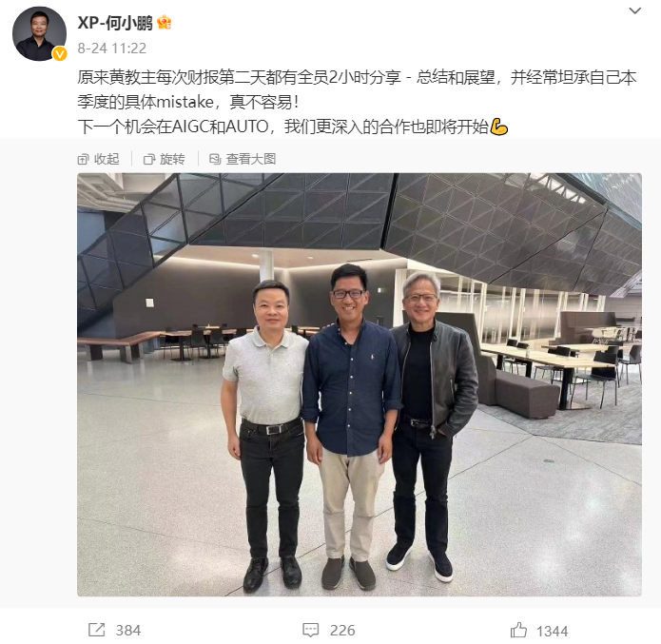
Task: Click the expanded photo of three men
Action: [x=360, y=384]
